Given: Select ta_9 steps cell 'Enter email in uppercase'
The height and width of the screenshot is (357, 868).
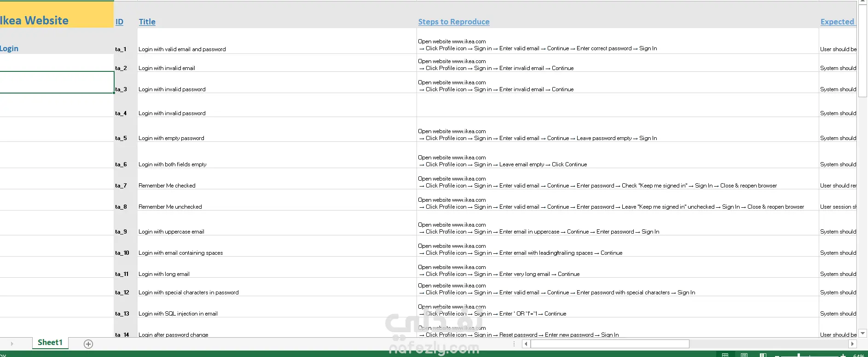Looking at the screenshot, I should point(618,223).
